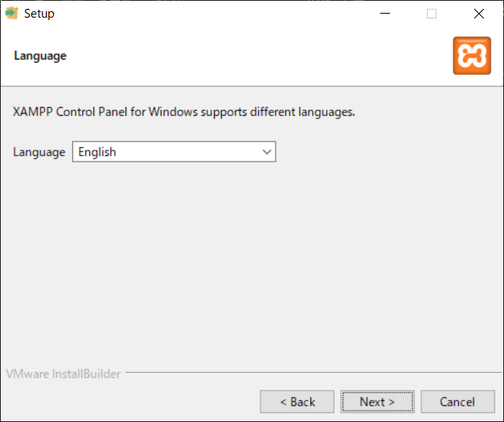Click the 'Language' heading text
The width and height of the screenshot is (504, 422).
click(40, 56)
